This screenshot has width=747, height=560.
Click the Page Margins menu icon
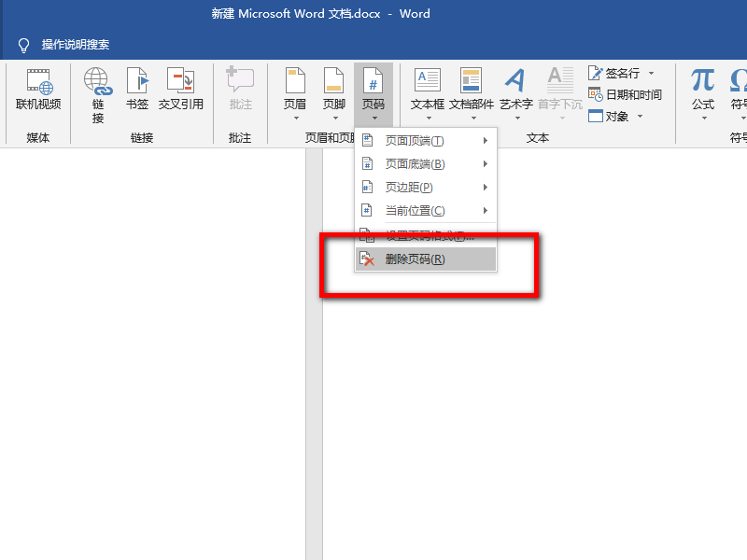click(x=367, y=188)
